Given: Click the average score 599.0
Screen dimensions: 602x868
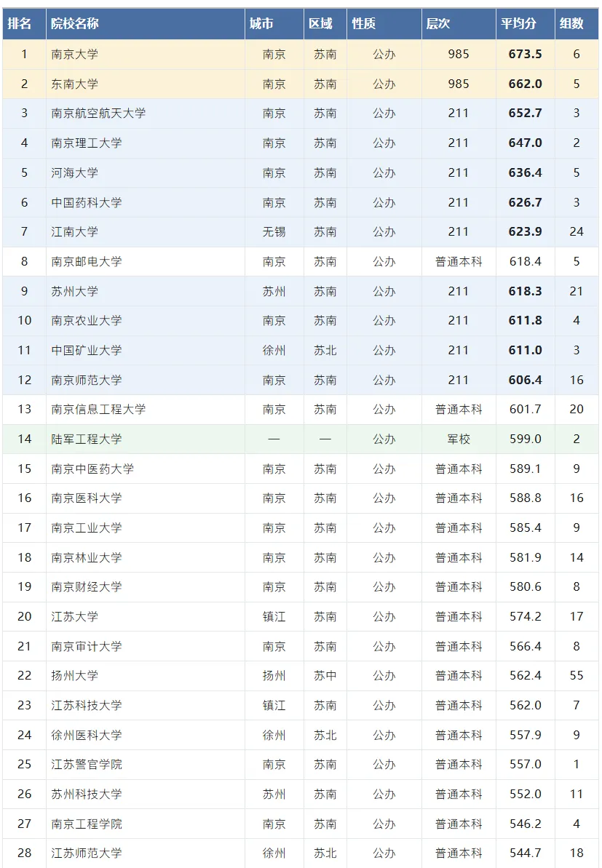Looking at the screenshot, I should pos(525,439).
